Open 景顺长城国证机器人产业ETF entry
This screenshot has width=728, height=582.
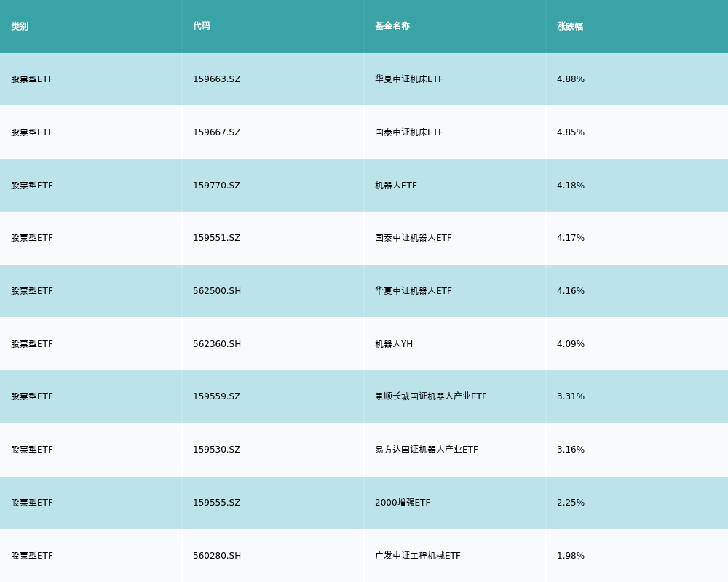pyautogui.click(x=430, y=396)
